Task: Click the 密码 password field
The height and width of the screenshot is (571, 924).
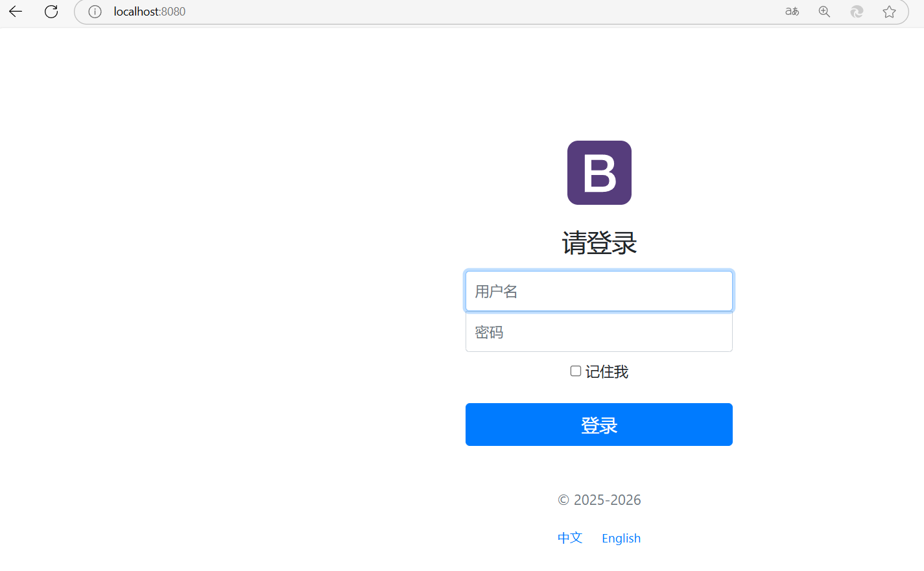Action: click(599, 332)
